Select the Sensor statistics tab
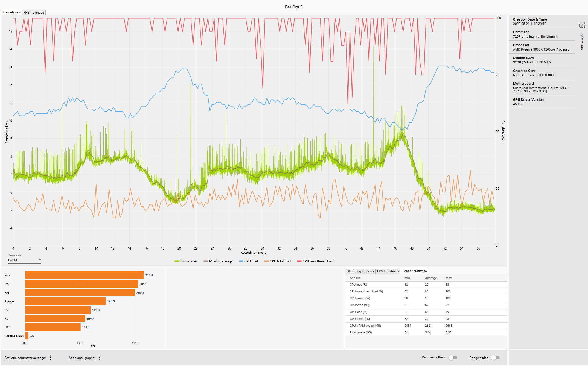Image resolution: width=588 pixels, height=366 pixels. click(414, 271)
